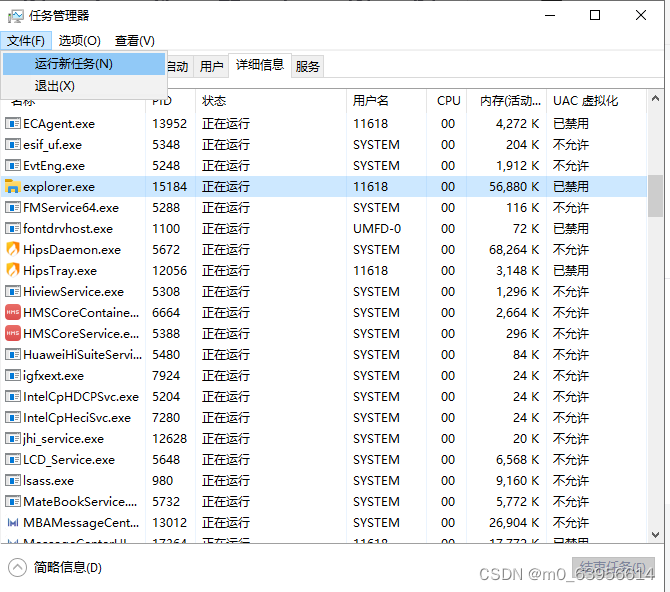Switch to the 用户 tab
This screenshot has width=670, height=592.
[211, 67]
